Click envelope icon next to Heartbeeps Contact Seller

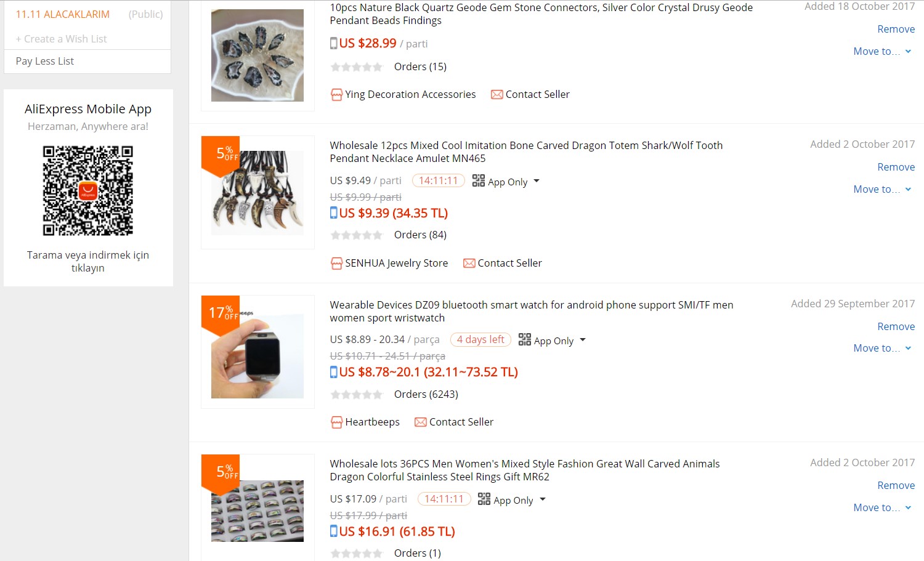(421, 422)
